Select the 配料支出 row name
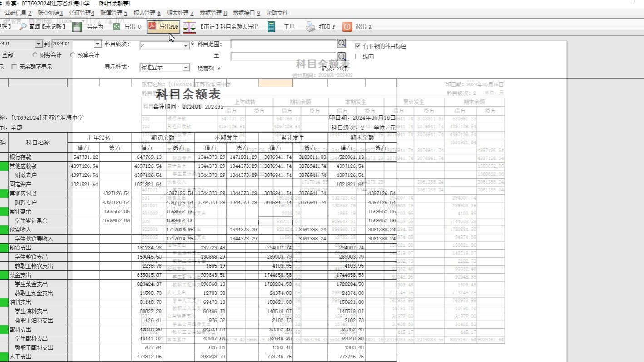The image size is (644, 362). [x=20, y=329]
